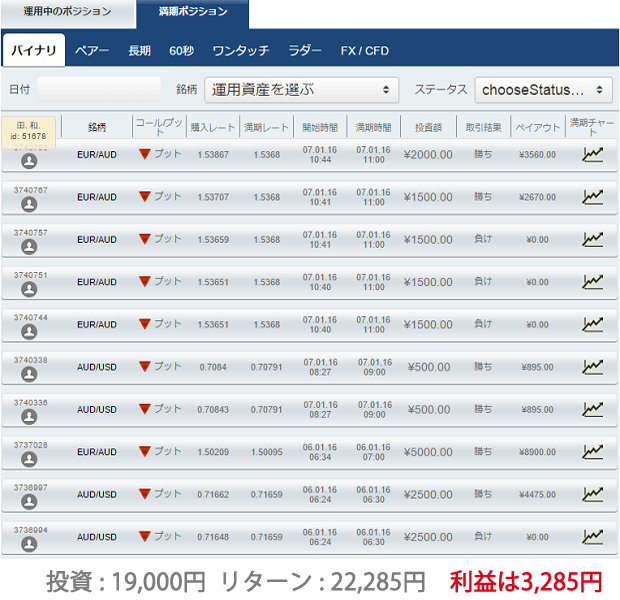Click user avatar icon under 3736994

coord(29,544)
